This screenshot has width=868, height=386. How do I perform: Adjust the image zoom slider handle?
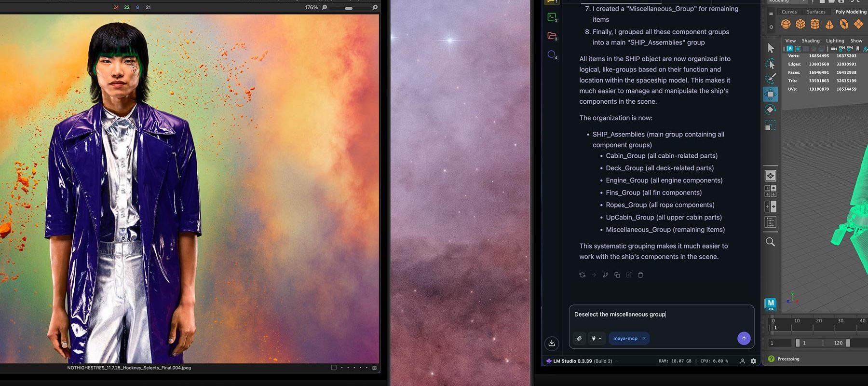click(349, 8)
